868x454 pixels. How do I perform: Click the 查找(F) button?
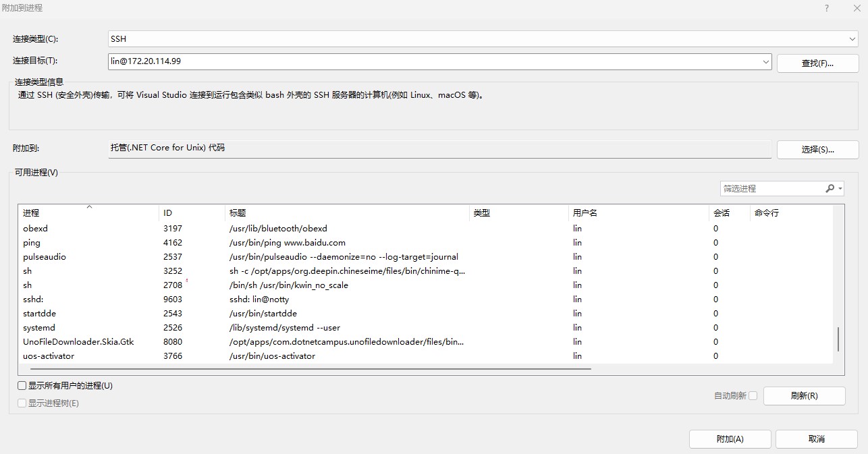[x=817, y=62]
